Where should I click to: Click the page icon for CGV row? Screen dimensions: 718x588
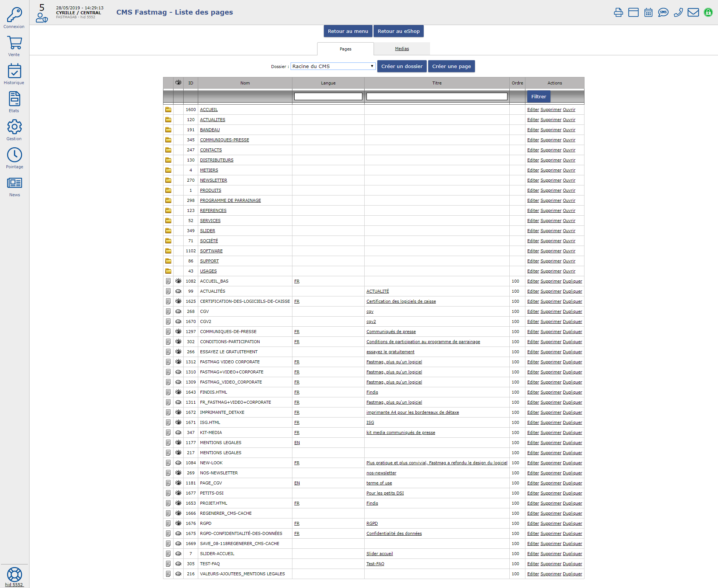[x=168, y=311]
